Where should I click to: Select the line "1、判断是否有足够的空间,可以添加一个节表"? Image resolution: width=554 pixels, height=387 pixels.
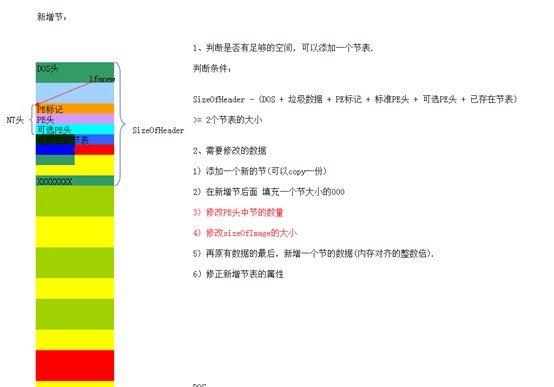[283, 48]
